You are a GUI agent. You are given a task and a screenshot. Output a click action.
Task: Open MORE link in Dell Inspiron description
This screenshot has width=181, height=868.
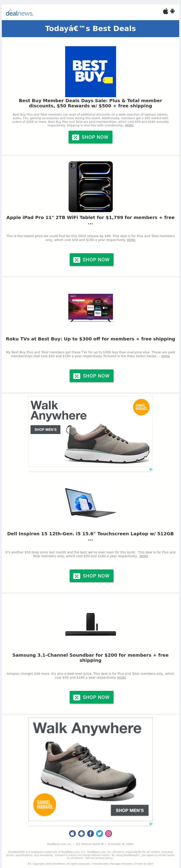tap(144, 556)
